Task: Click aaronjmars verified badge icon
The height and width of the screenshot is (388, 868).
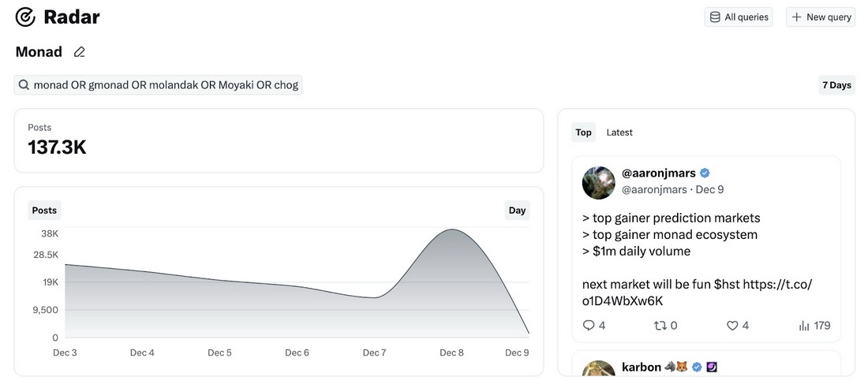Action: point(705,173)
